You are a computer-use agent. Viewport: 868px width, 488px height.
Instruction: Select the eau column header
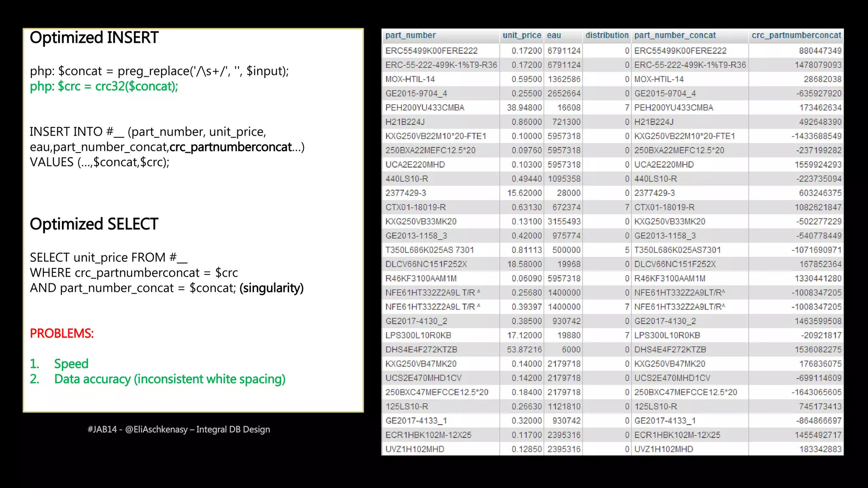point(554,35)
